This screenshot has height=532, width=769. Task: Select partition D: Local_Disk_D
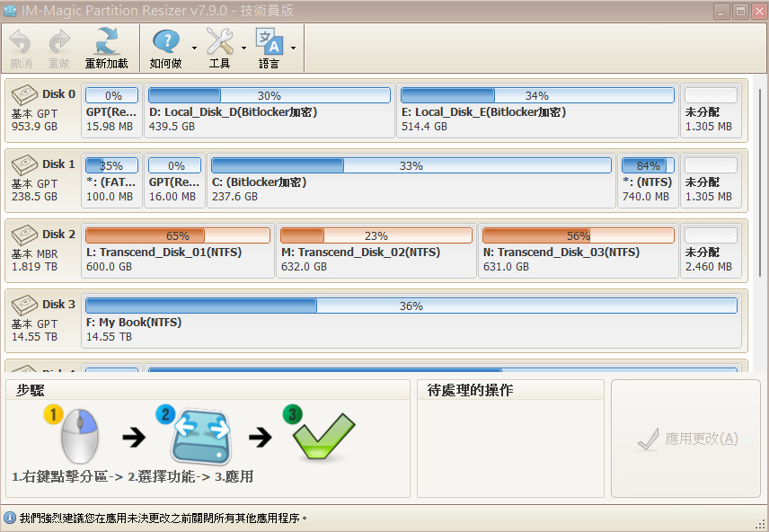[270, 111]
